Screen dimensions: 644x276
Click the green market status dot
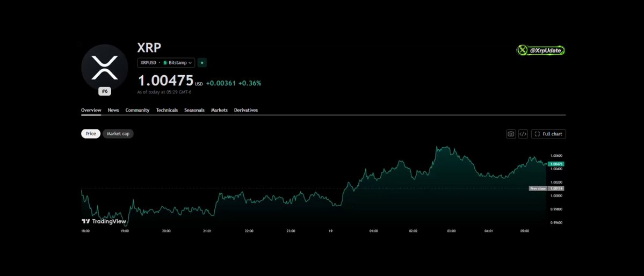pos(201,63)
